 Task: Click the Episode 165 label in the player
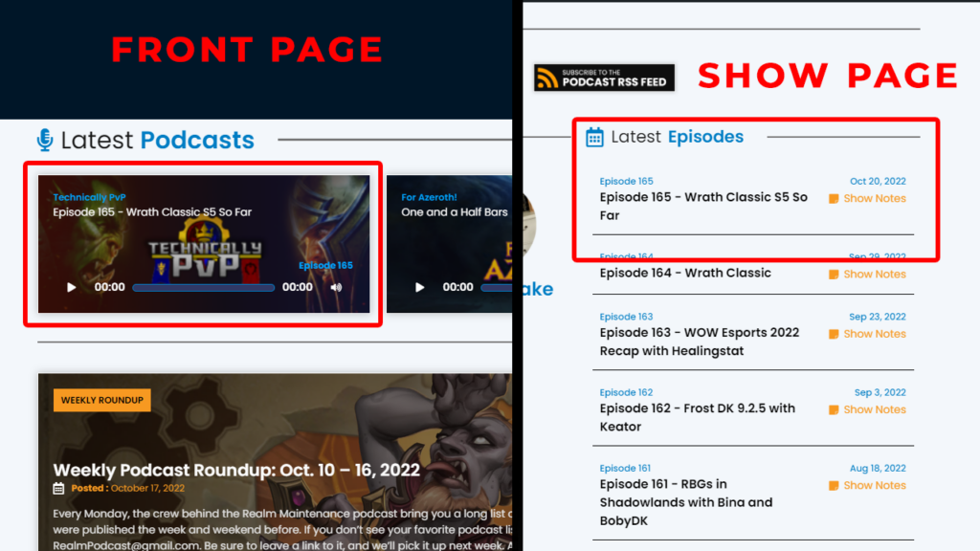tap(325, 266)
